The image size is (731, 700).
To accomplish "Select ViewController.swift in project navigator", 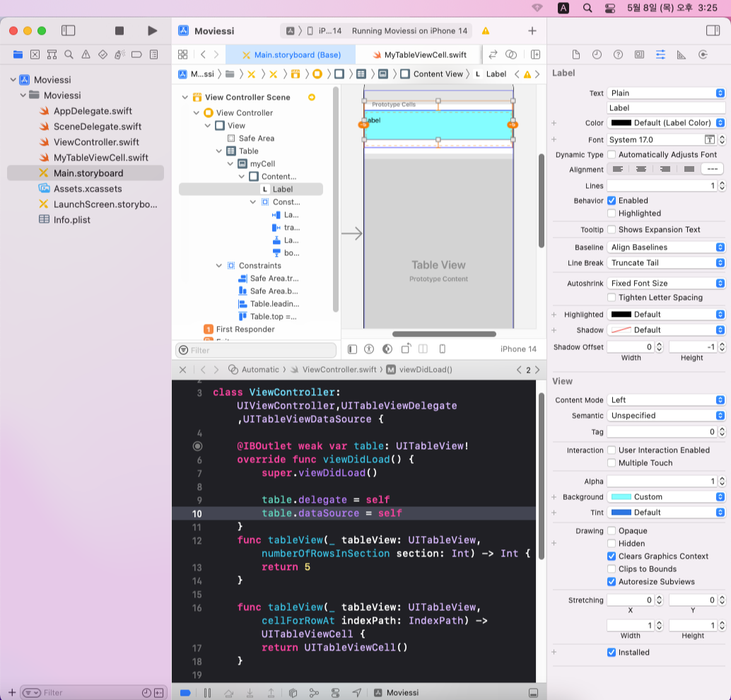I will (96, 142).
